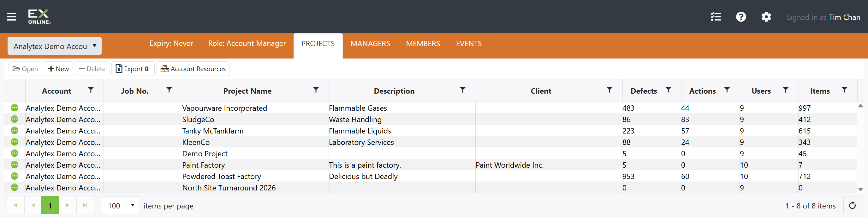
Task: Expand the Analytex Demo Account dropdown
Action: (x=55, y=46)
